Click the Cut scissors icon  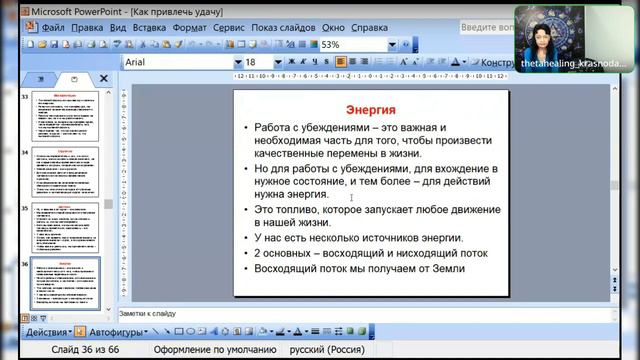point(143,44)
